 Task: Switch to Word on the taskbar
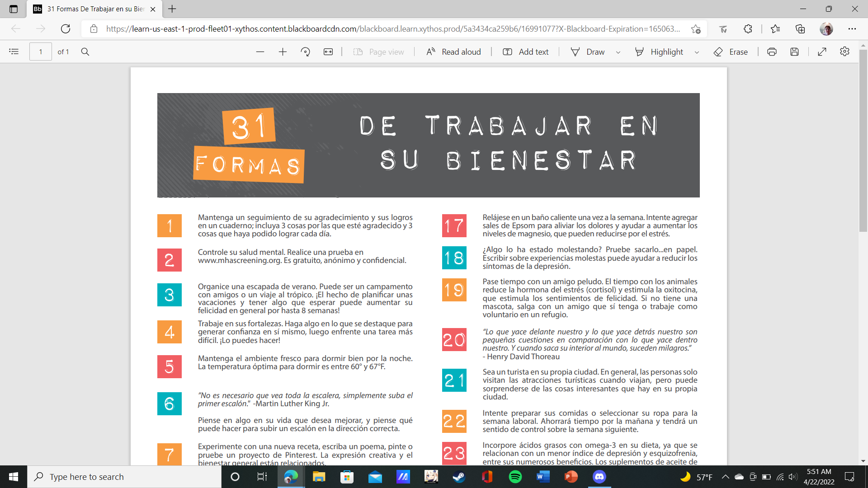coord(543,477)
